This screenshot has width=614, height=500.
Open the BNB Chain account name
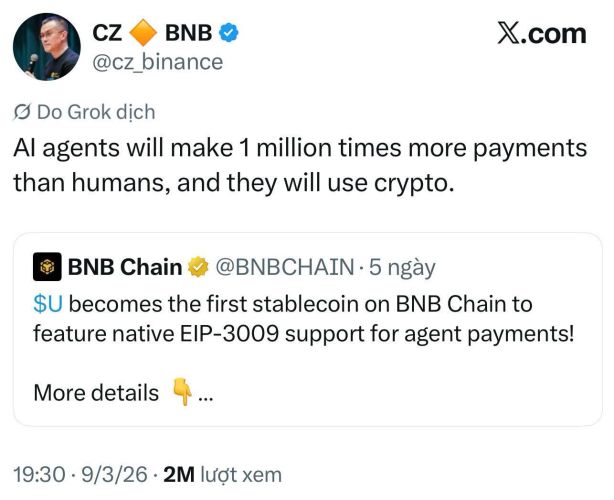(x=124, y=267)
